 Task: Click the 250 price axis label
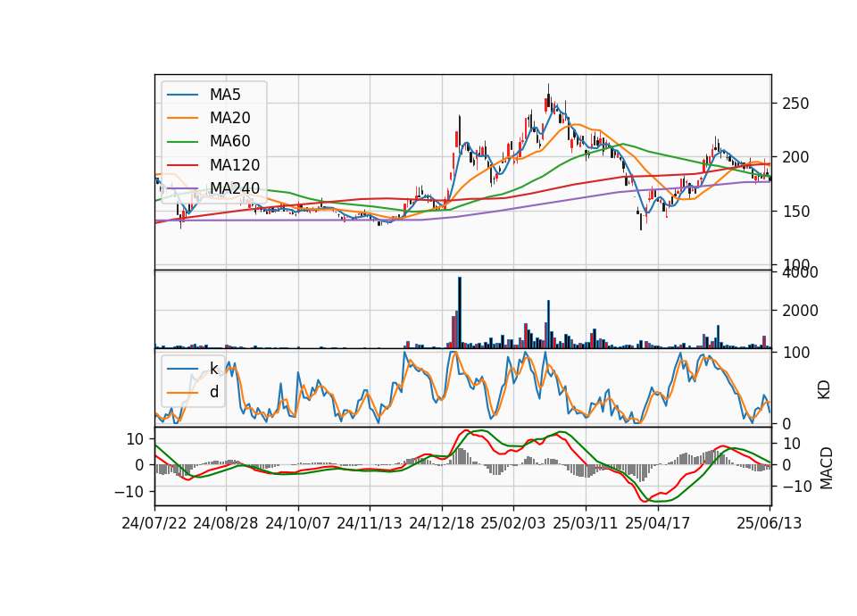click(795, 104)
